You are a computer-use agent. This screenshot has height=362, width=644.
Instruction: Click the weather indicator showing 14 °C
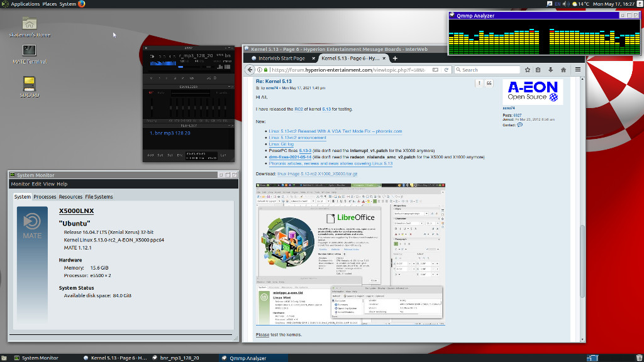point(580,4)
